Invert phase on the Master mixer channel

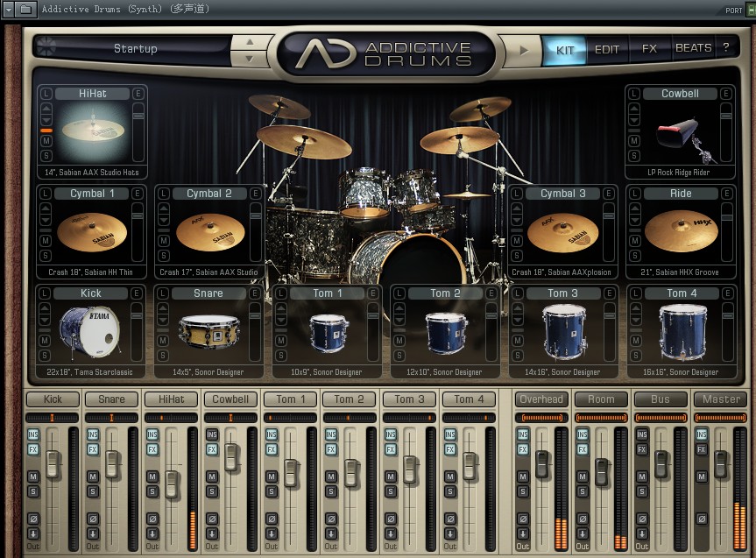click(x=702, y=519)
